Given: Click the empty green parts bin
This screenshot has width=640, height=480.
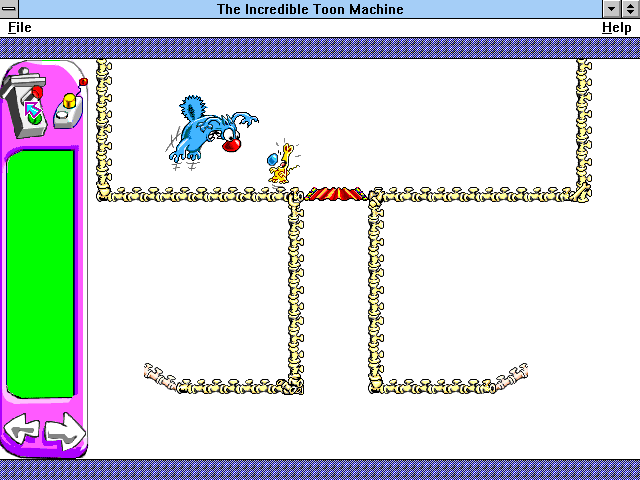Looking at the screenshot, I should click(40, 273).
